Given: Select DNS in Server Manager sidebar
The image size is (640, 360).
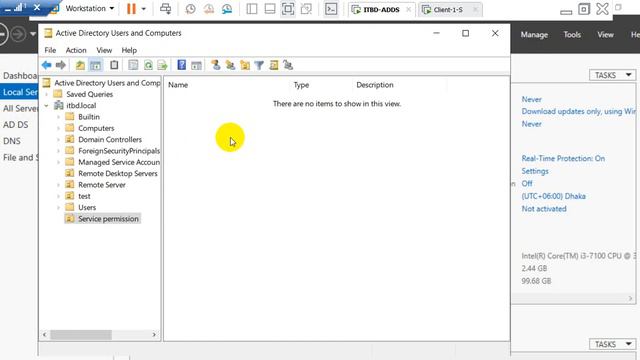Looking at the screenshot, I should (12, 141).
